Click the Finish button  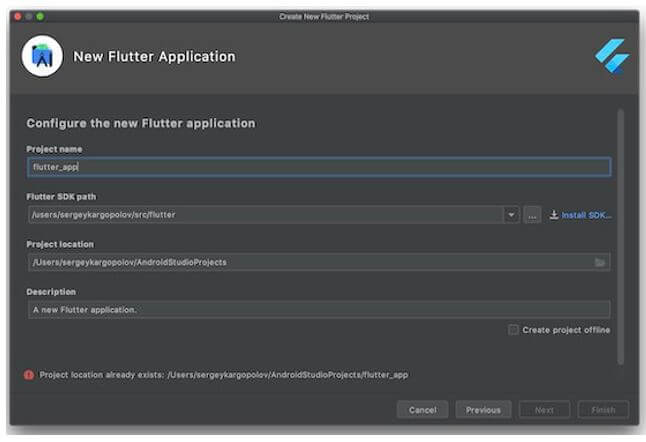click(603, 410)
